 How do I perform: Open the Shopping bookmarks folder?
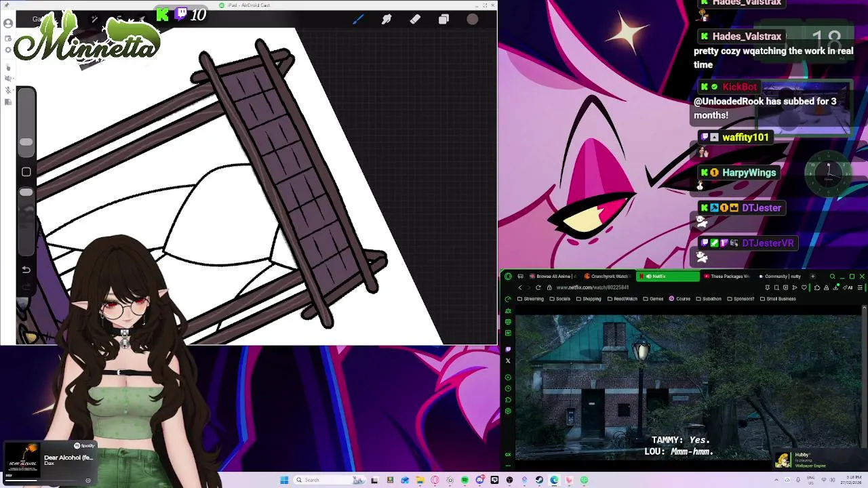589,299
